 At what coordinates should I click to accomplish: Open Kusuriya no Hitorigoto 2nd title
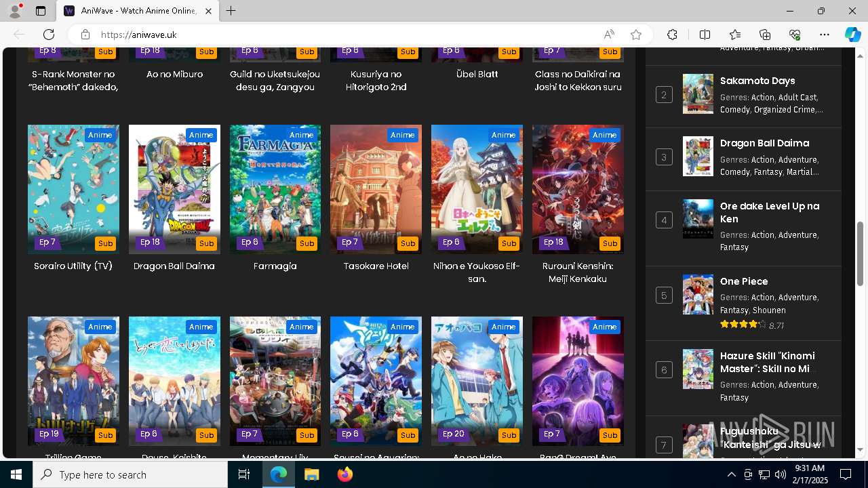click(x=376, y=81)
